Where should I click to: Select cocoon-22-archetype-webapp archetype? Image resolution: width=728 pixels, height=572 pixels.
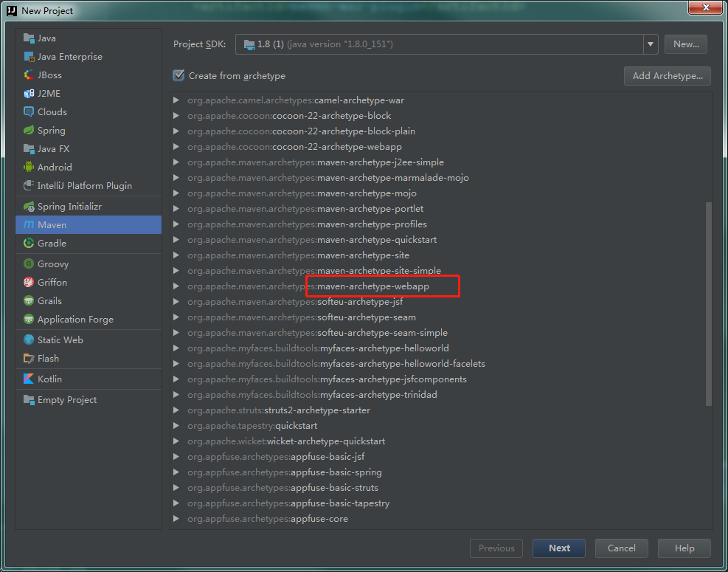(x=295, y=147)
